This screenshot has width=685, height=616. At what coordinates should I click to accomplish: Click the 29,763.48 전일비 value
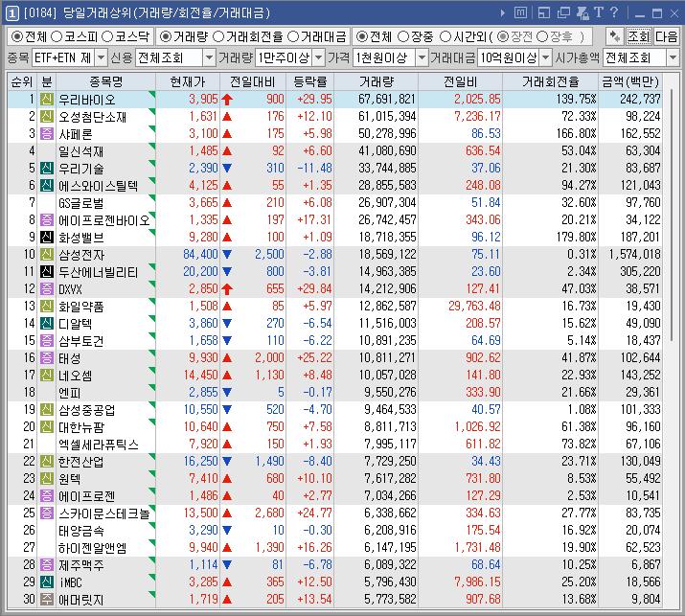coord(474,306)
